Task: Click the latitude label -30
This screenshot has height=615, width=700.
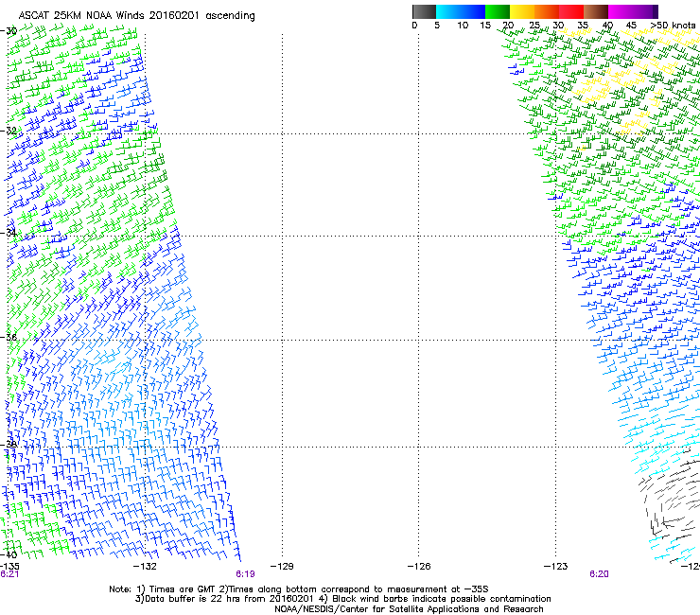Action: tap(9, 31)
